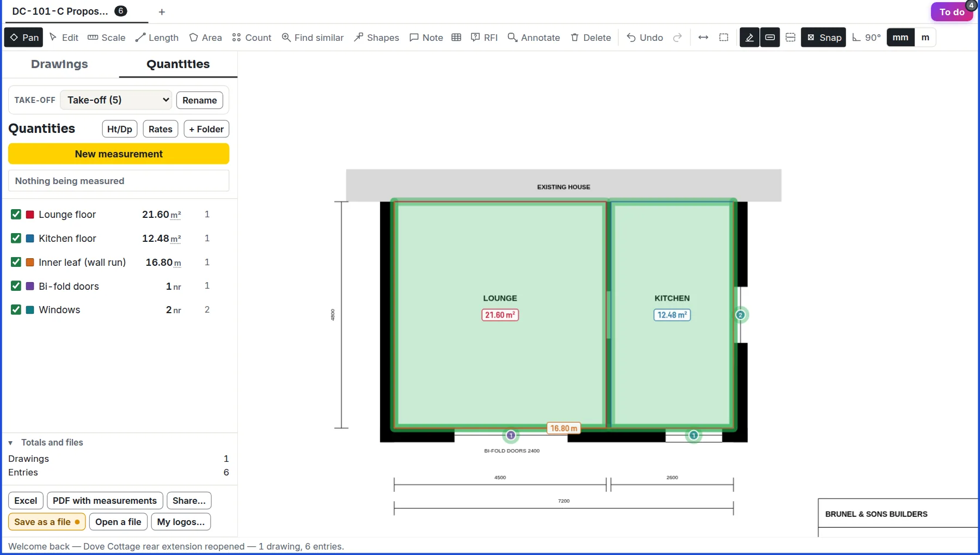Uncheck Inner leaf (wall run) checkbox

16,263
